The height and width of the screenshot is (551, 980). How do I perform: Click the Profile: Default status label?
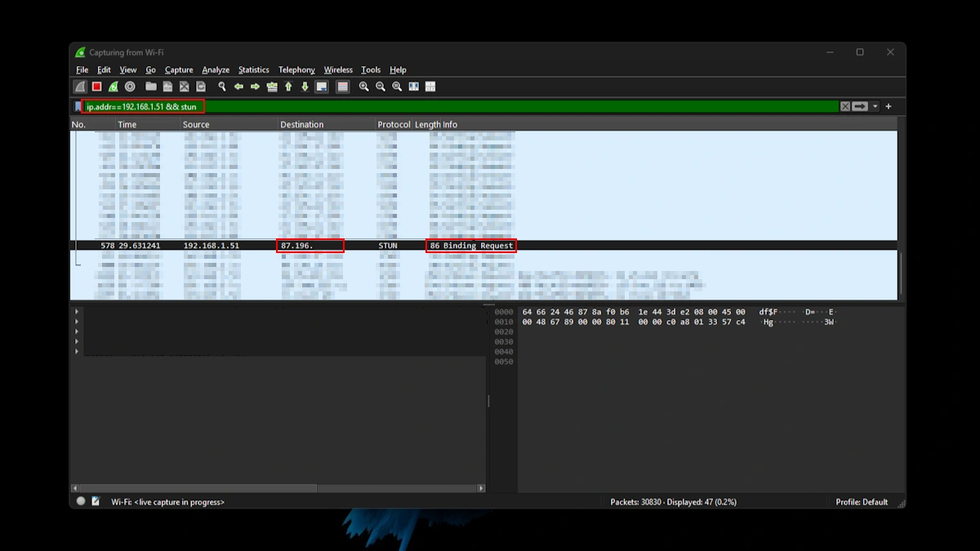coord(862,502)
